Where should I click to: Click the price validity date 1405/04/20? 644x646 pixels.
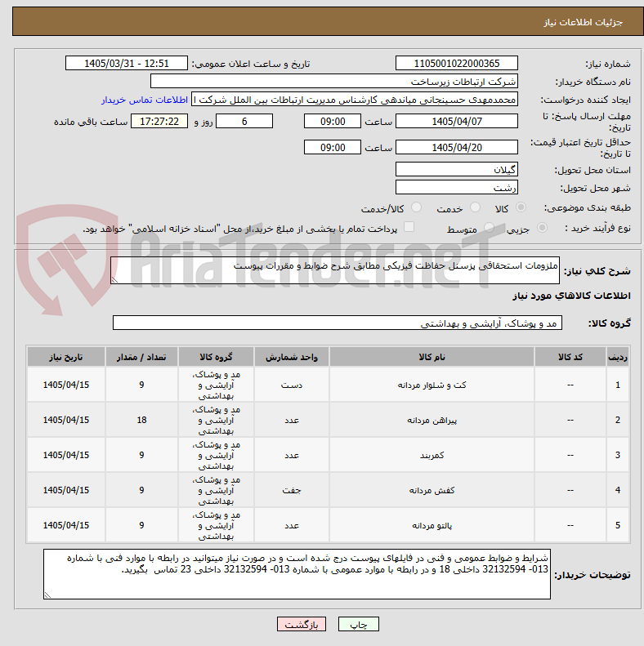click(x=456, y=148)
